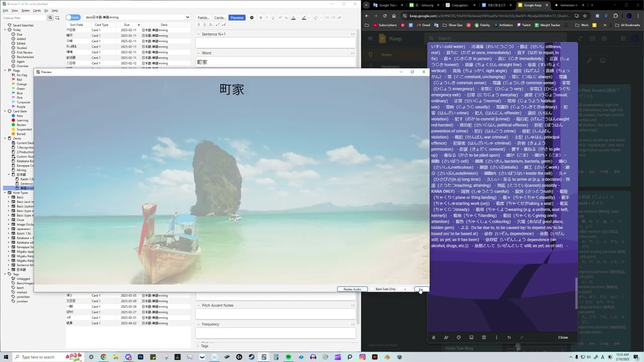Open the Cards menu in Anki

click(x=37, y=10)
